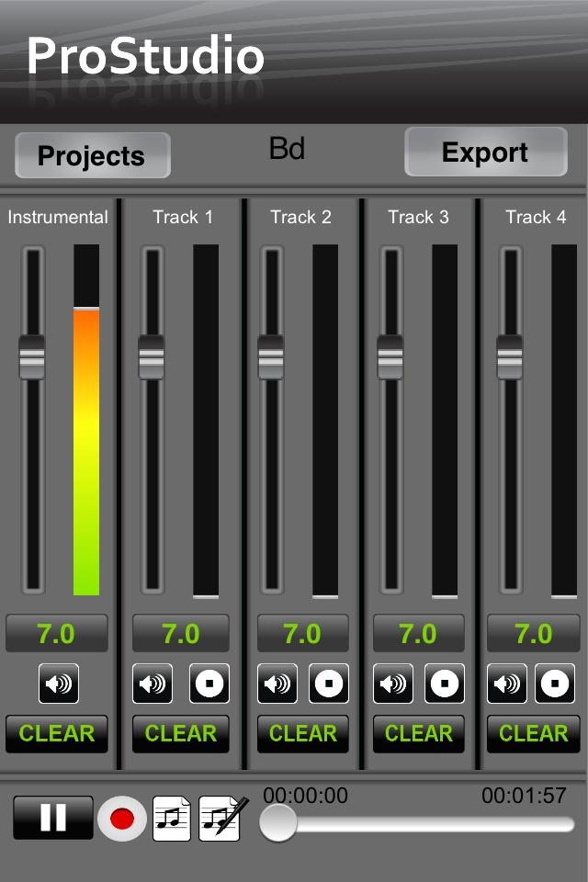Click the Instrumental 7.0 volume readout
The height and width of the screenshot is (882, 588).
pyautogui.click(x=57, y=633)
